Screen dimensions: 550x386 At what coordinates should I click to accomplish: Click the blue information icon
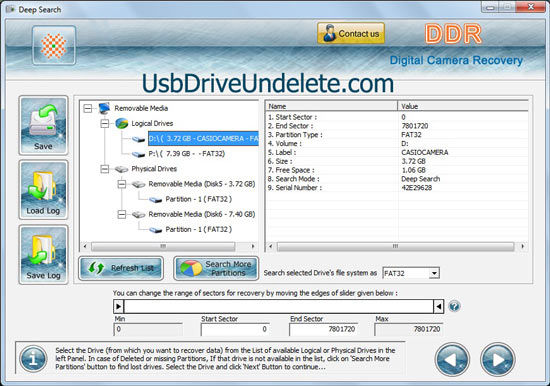click(x=33, y=359)
